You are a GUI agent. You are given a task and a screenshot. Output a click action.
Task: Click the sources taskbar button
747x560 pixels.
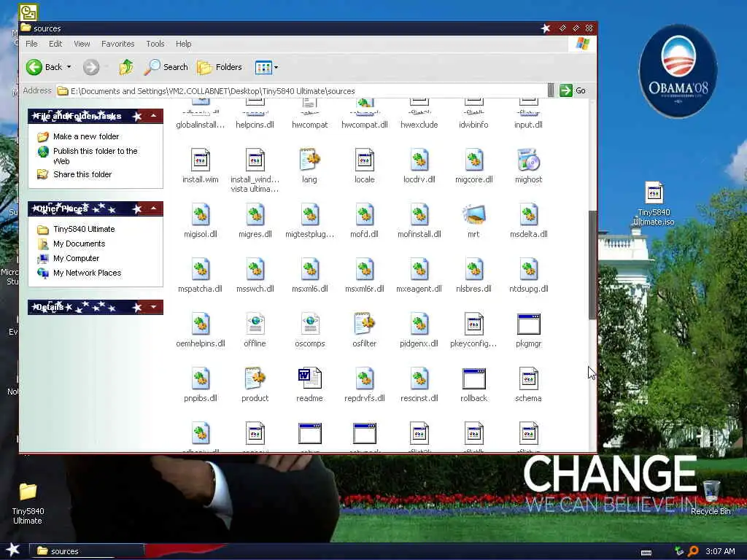(87, 551)
